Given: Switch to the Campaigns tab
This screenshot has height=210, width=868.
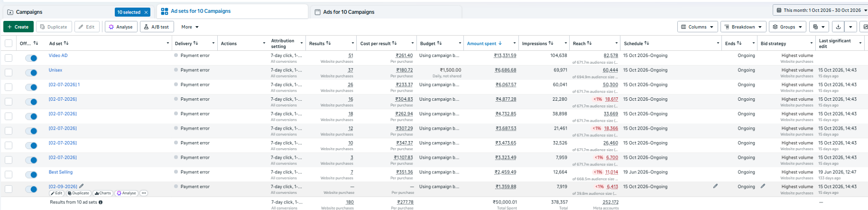Looking at the screenshot, I should 29,12.
